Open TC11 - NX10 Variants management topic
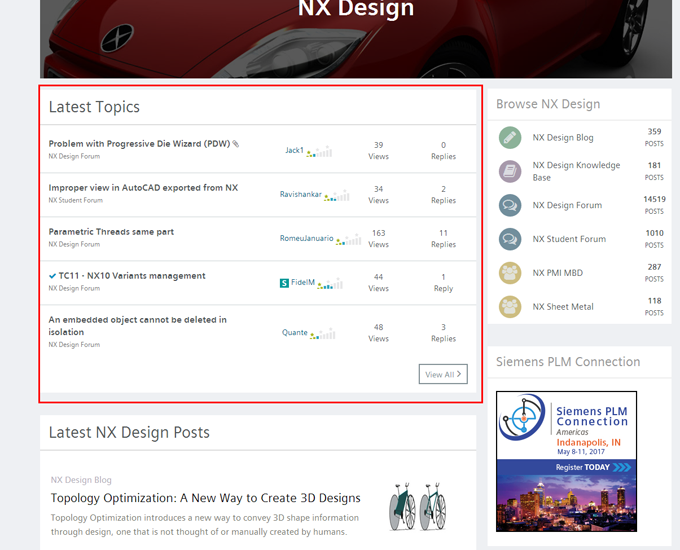680x550 pixels. pyautogui.click(x=131, y=275)
